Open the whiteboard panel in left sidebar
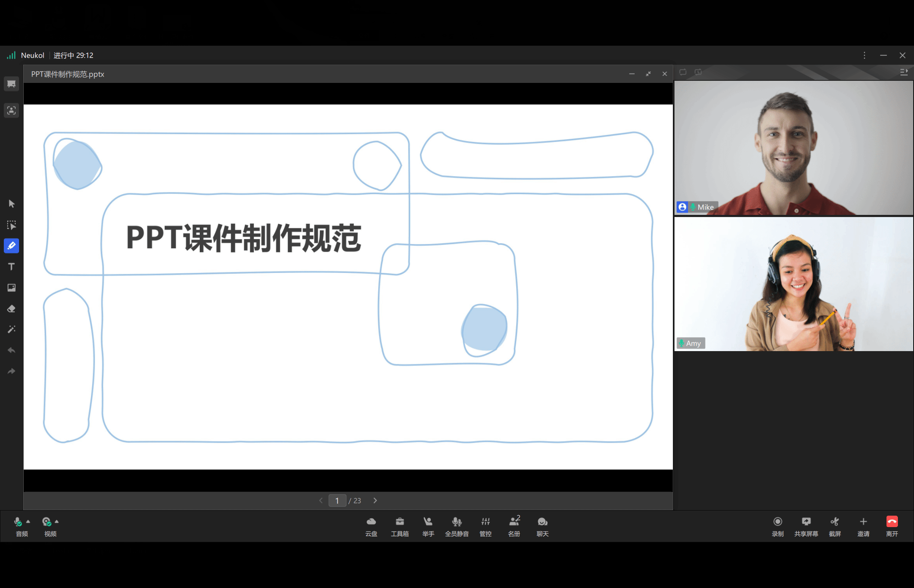Viewport: 914px width, 588px height. (11, 84)
